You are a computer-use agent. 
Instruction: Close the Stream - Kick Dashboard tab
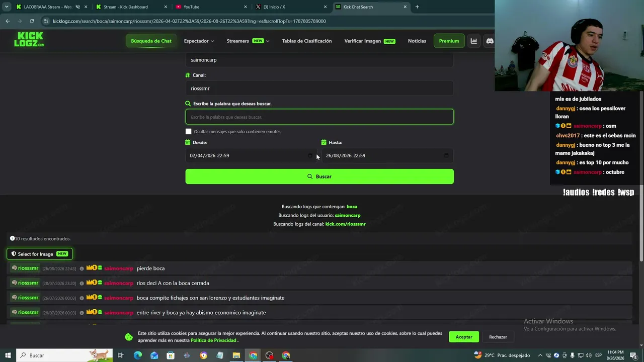pos(166,7)
